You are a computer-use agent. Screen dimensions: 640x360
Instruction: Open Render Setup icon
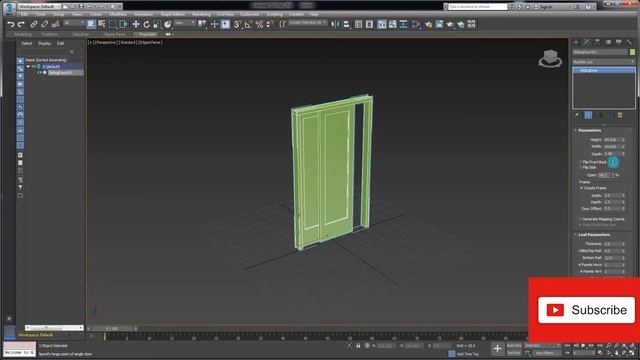[428, 24]
